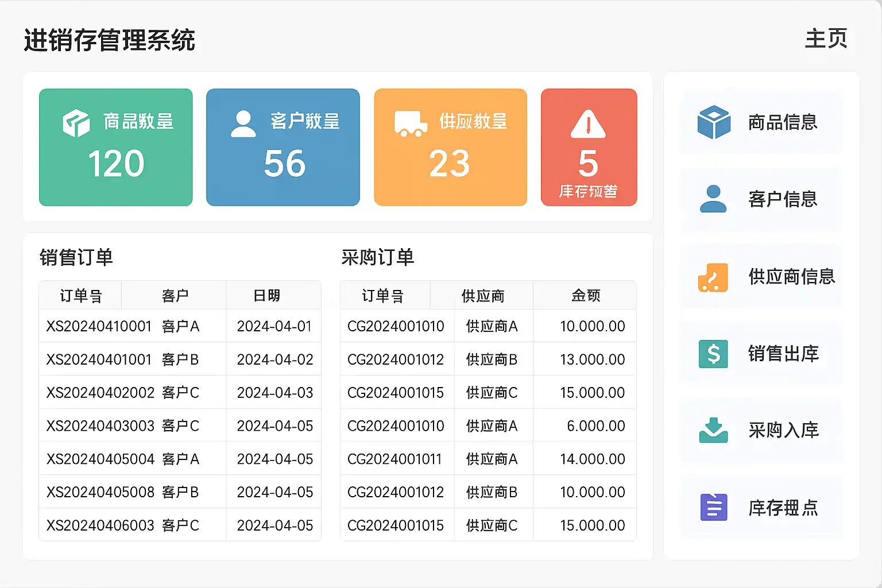Click the purple clipboard 库存盘点 icon
Screen dimensions: 882x588
coord(713,508)
